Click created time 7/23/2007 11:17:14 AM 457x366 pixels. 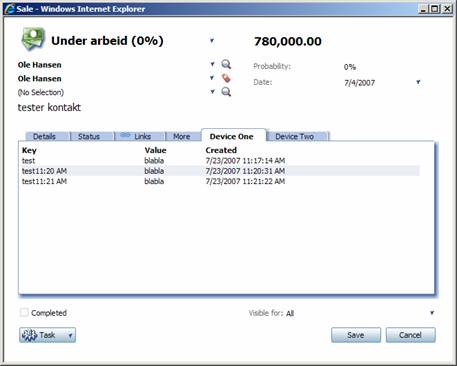245,161
